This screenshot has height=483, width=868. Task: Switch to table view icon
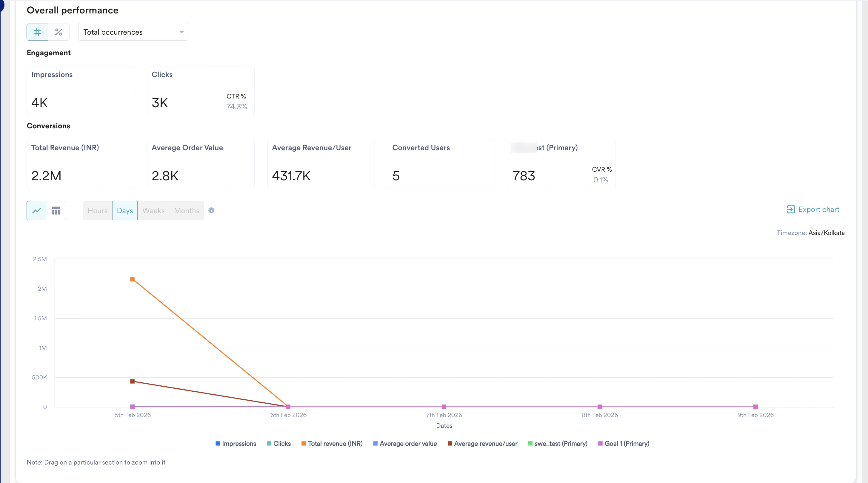(x=56, y=211)
